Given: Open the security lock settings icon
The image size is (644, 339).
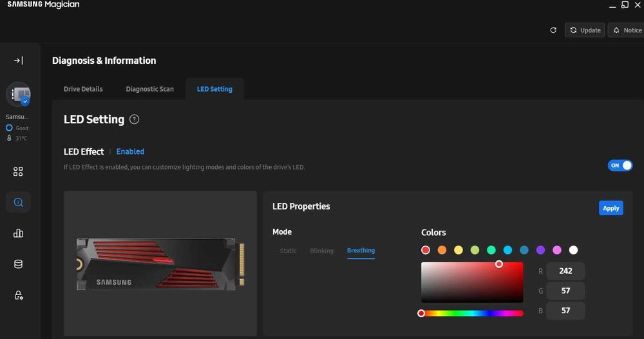Looking at the screenshot, I should (19, 295).
